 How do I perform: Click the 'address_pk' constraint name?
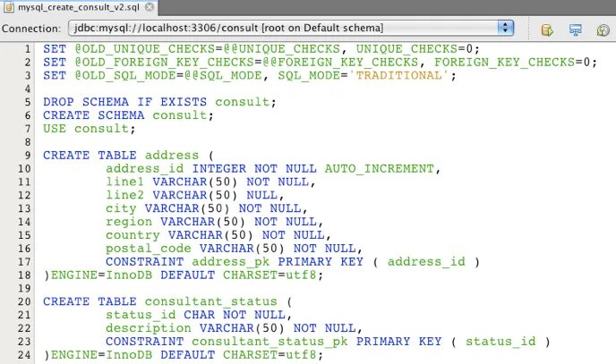click(x=231, y=262)
